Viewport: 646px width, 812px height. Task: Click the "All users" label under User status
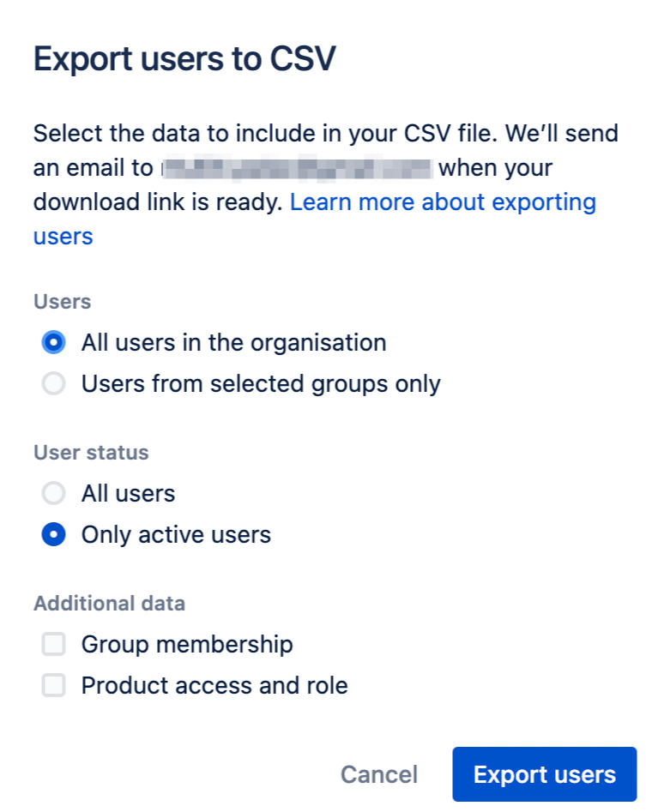click(128, 494)
